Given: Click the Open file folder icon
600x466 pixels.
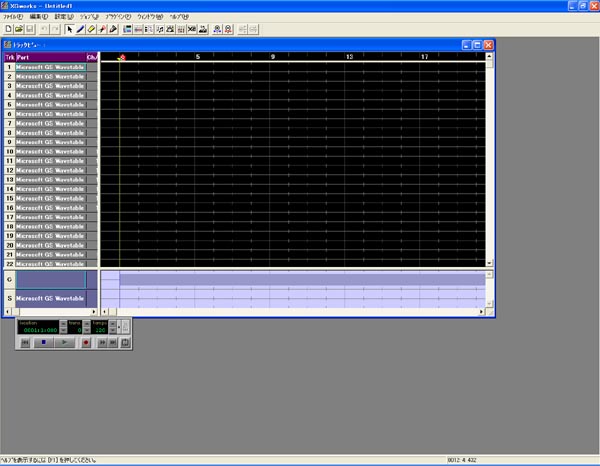Looking at the screenshot, I should 19,29.
